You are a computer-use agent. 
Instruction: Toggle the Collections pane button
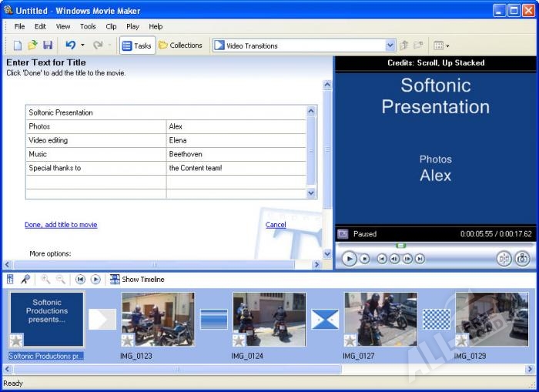(x=180, y=45)
